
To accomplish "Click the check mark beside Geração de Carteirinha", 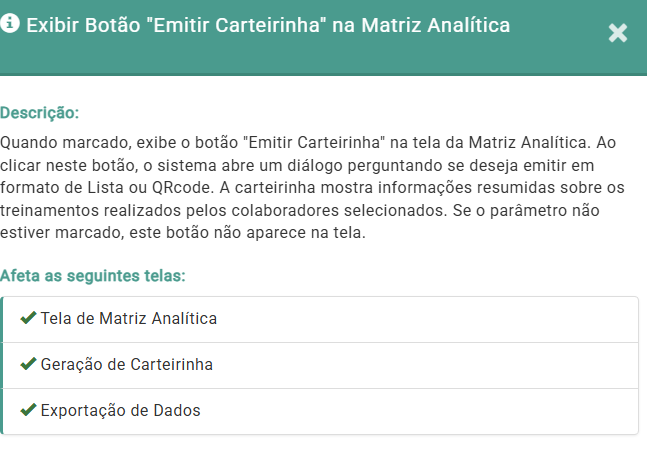I will tap(29, 364).
